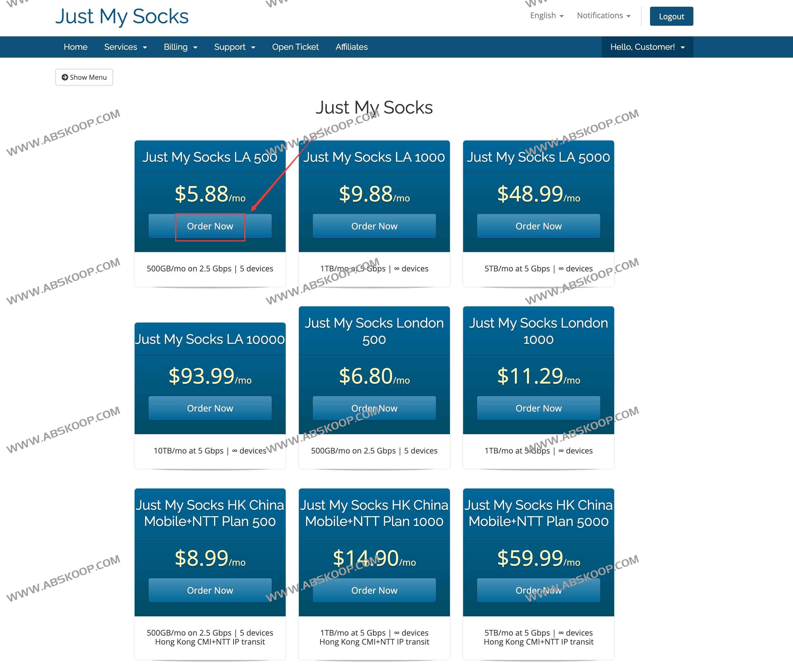Click the Just My Socks site logo

coord(122,17)
